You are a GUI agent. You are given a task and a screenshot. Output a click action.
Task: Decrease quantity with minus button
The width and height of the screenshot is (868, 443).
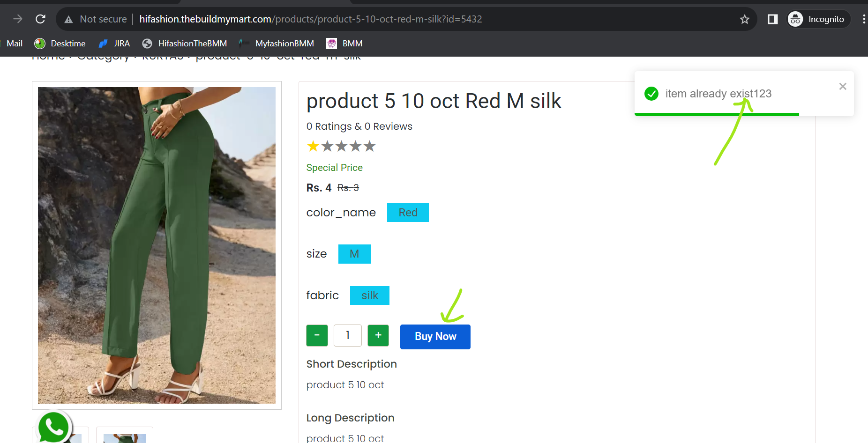pos(317,335)
